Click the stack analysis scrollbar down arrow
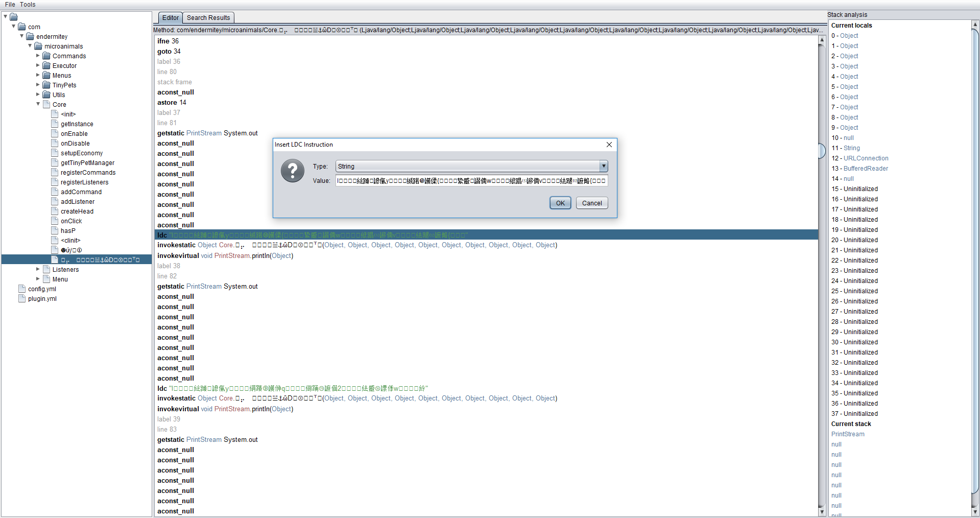This screenshot has height=518, width=980. coord(974,511)
